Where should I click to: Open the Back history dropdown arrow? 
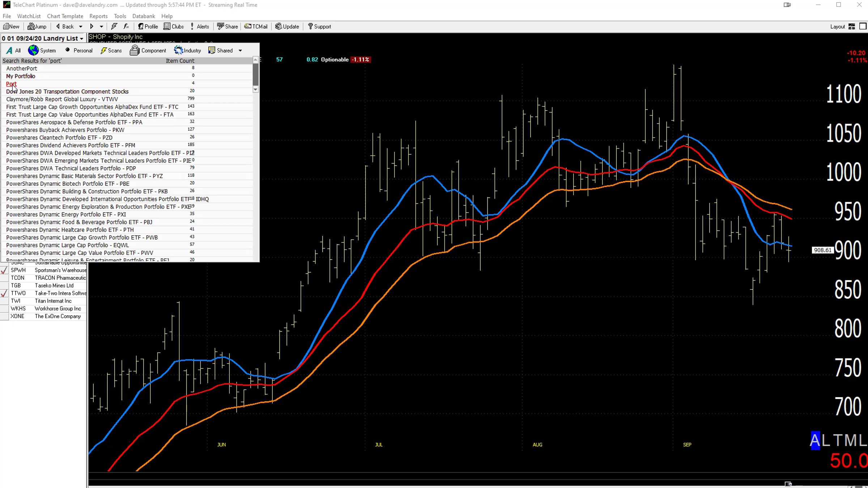[x=80, y=26]
